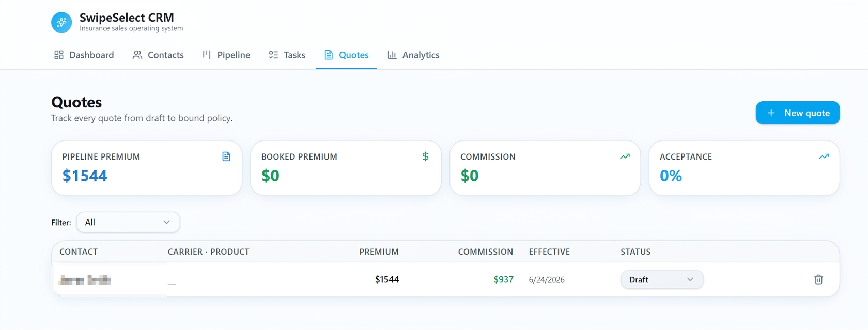Click the $0 Commission card value
Screen dimensions: 868x330
(x=470, y=176)
